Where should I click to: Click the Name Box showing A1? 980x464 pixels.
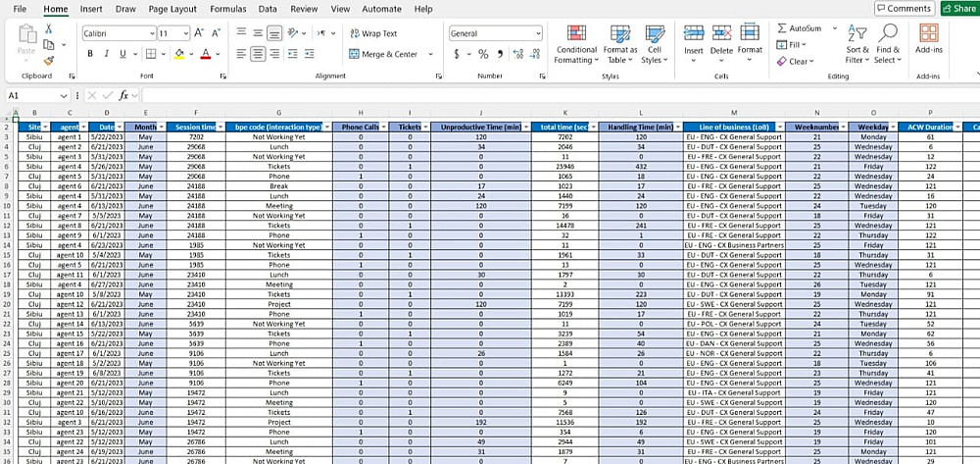[38, 96]
